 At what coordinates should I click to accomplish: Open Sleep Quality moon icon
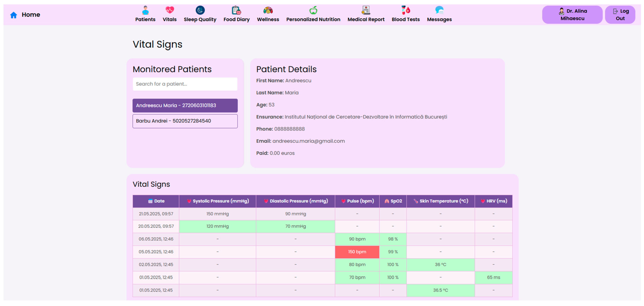pyautogui.click(x=200, y=10)
